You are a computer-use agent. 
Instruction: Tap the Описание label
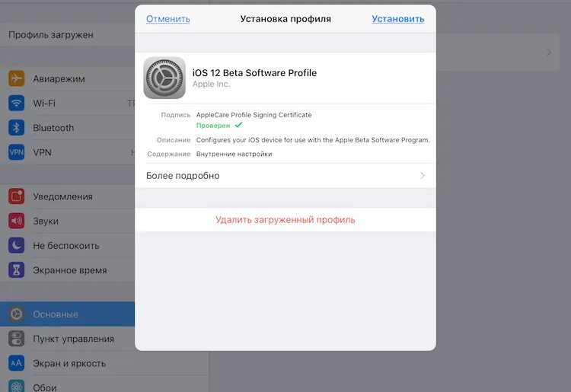(174, 140)
